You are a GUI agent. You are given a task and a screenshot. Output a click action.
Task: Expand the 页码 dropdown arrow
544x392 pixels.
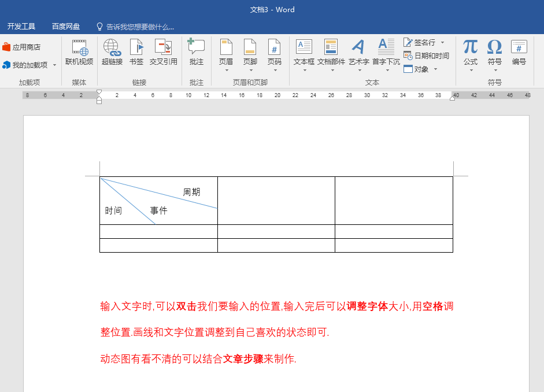pos(275,71)
